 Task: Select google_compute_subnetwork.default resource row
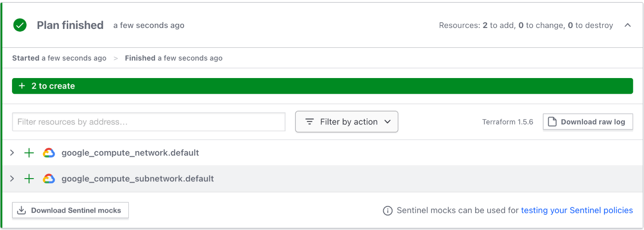(322, 179)
